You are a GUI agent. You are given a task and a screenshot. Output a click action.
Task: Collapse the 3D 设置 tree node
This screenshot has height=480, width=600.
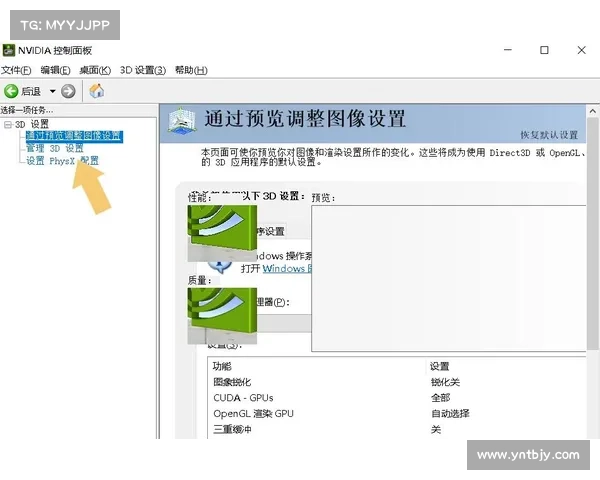[x=8, y=124]
